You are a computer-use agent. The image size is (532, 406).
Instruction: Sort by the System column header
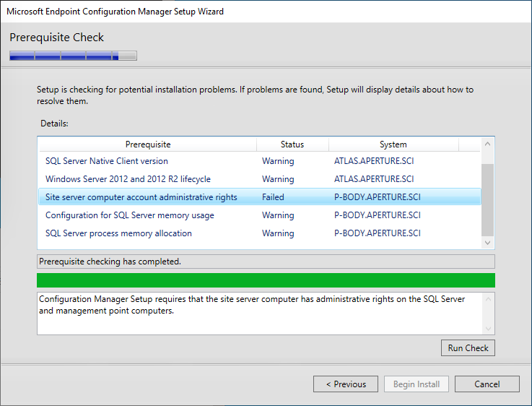pos(393,144)
